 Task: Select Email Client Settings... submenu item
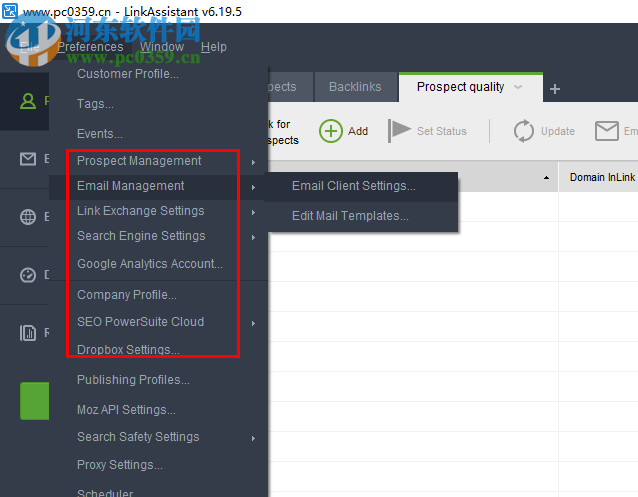(x=354, y=186)
